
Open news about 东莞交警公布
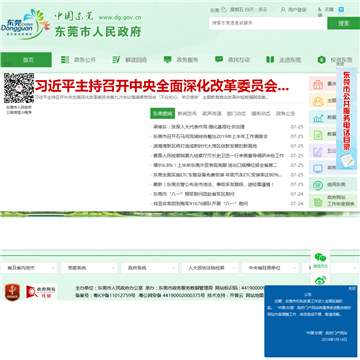coord(213,184)
